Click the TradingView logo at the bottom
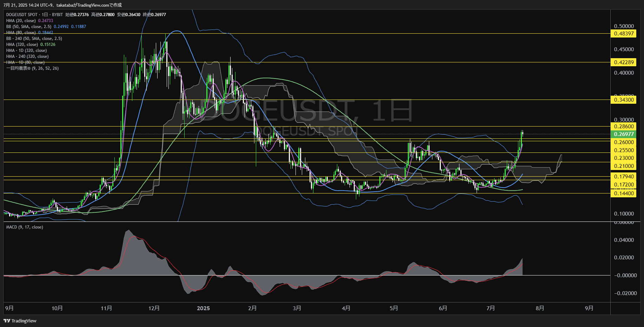This screenshot has height=327, width=644. [20, 321]
